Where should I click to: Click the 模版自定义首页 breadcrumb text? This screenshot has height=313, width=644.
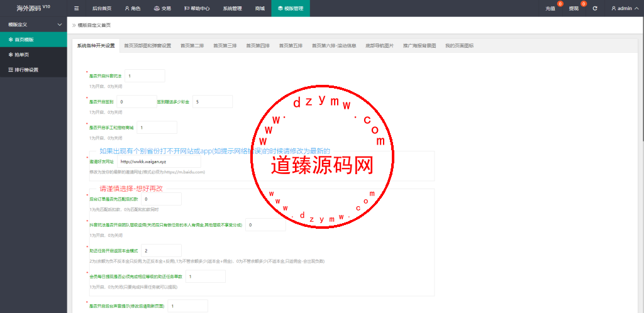pos(94,25)
